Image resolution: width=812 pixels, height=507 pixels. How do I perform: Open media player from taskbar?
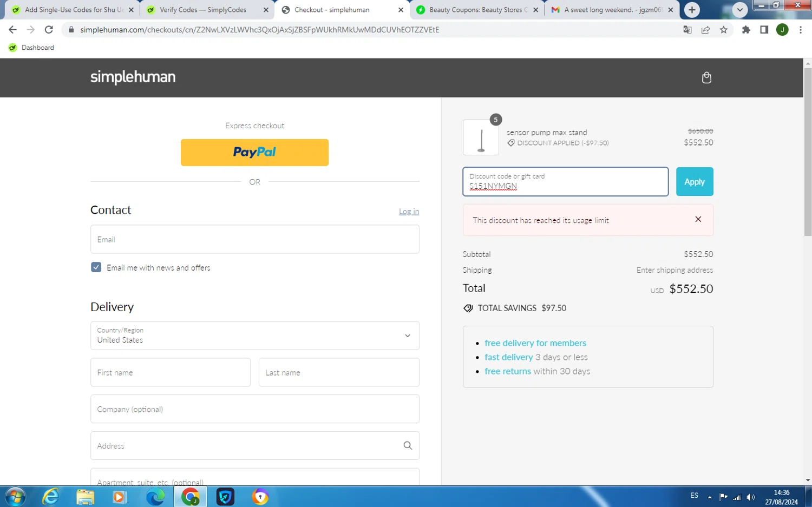pos(119,497)
